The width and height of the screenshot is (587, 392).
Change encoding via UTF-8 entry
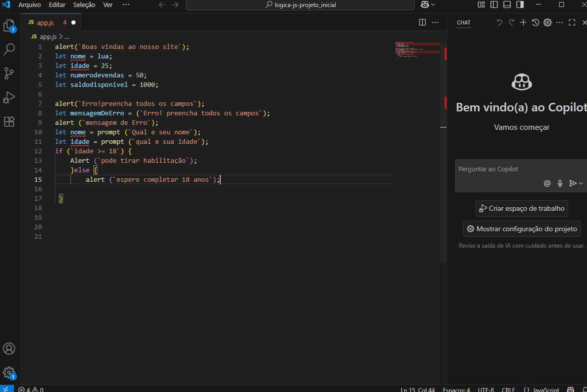(x=486, y=390)
